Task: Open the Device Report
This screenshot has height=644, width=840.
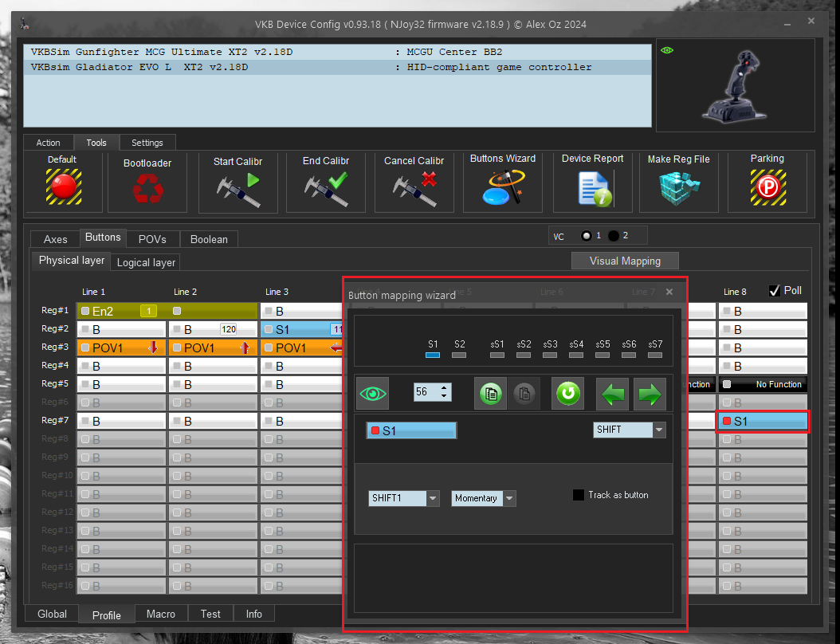Action: (592, 189)
